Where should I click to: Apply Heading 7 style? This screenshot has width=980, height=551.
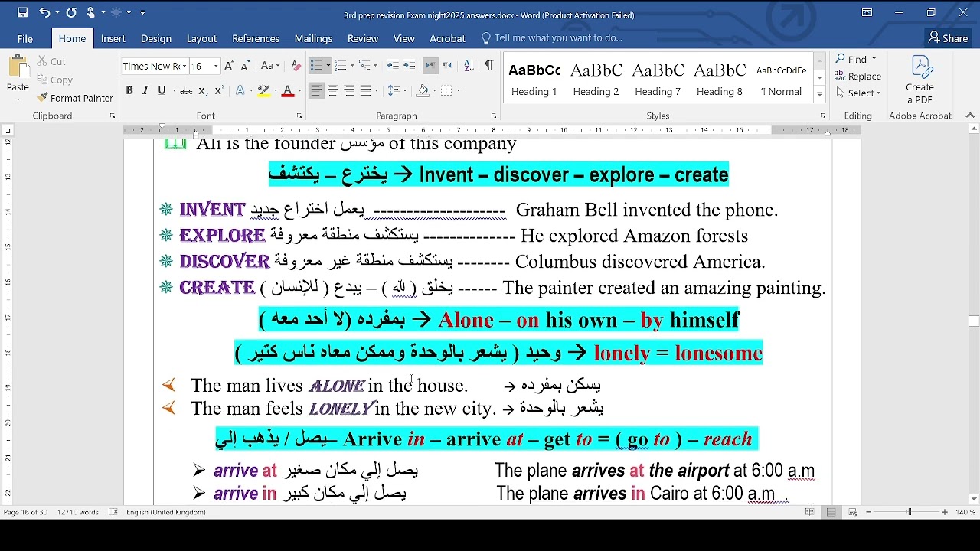pyautogui.click(x=658, y=79)
